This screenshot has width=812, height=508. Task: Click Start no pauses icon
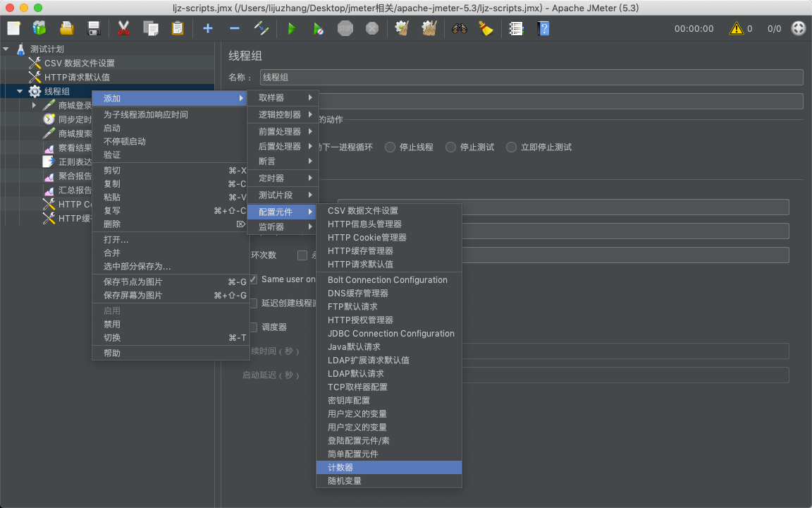pos(319,28)
